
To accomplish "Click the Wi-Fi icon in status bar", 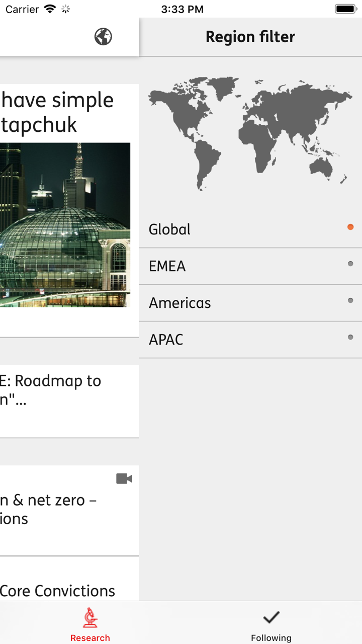I will [x=49, y=9].
